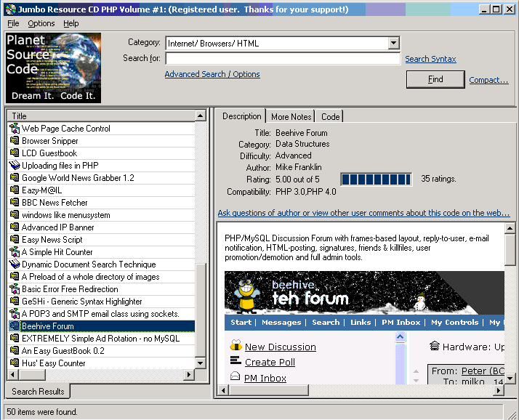Click the Peter sender link in the forum preview
519x420 pixels.
click(x=483, y=371)
